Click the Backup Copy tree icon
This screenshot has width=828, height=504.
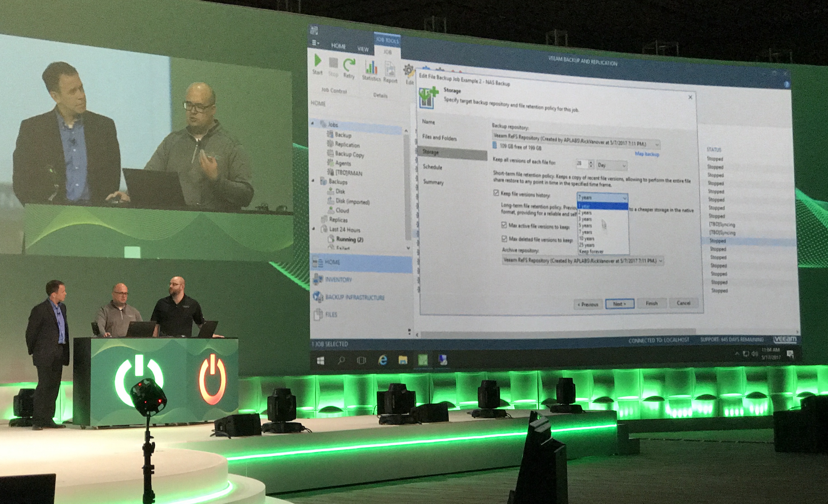[x=330, y=153]
